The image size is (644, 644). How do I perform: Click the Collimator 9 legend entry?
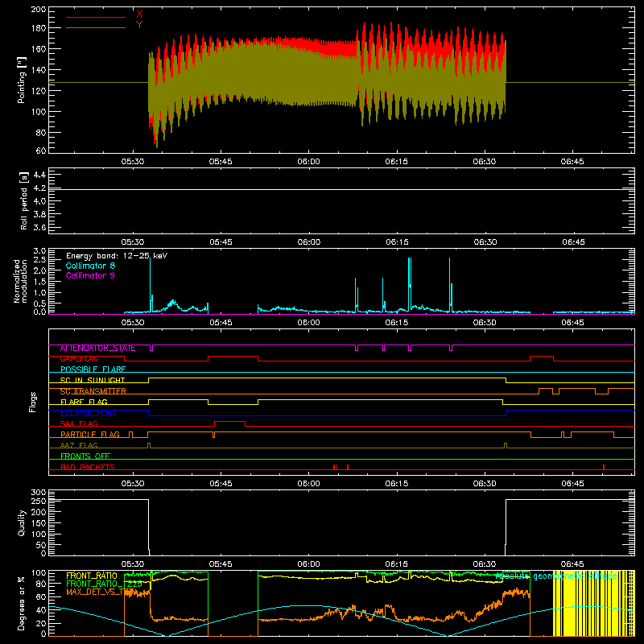(90, 275)
